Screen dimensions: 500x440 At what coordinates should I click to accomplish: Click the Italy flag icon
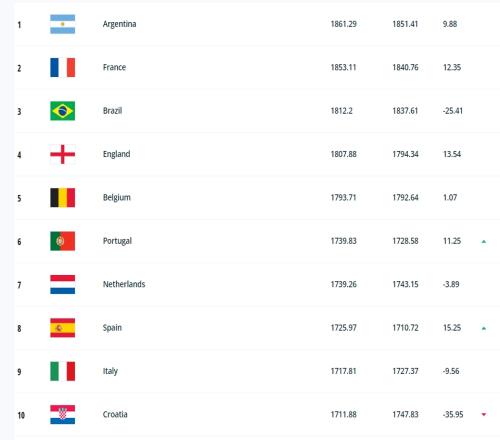click(63, 371)
